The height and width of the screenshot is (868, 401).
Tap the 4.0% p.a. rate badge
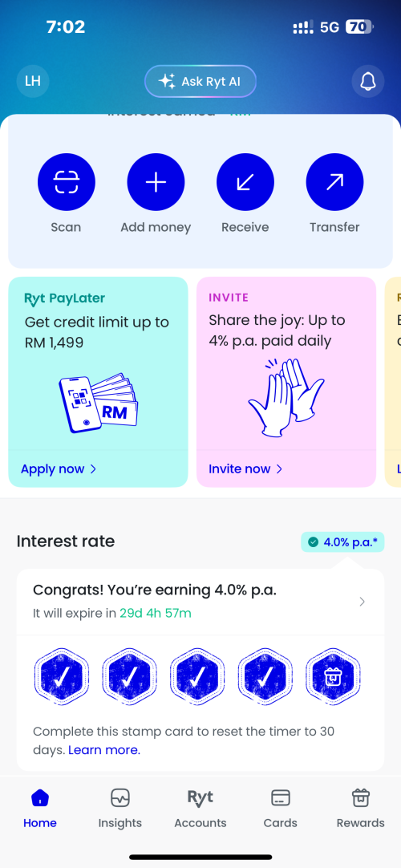pyautogui.click(x=342, y=542)
